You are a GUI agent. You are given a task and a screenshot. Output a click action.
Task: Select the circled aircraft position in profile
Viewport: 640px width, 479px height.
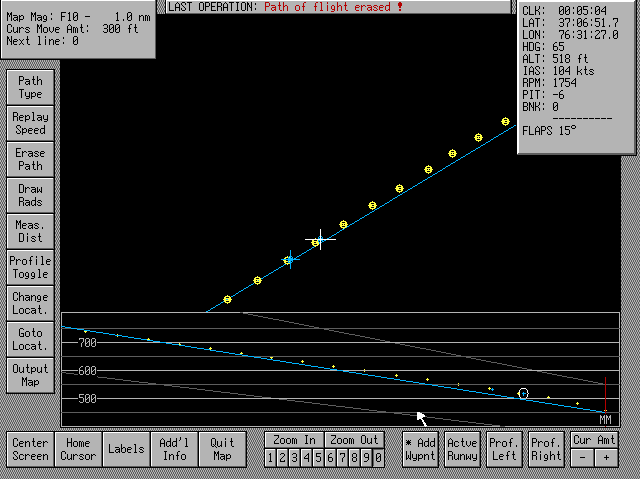click(523, 393)
